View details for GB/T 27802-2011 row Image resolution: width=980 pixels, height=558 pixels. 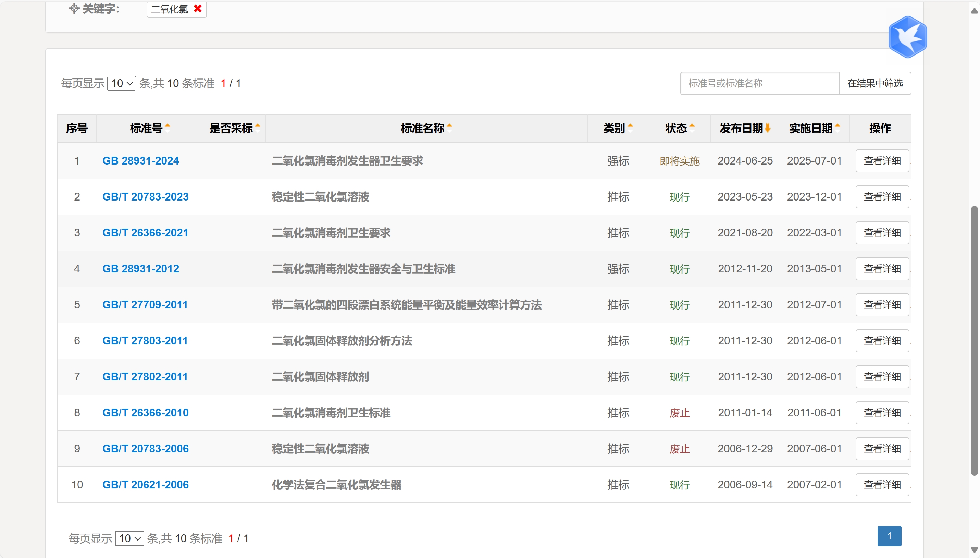pyautogui.click(x=882, y=377)
